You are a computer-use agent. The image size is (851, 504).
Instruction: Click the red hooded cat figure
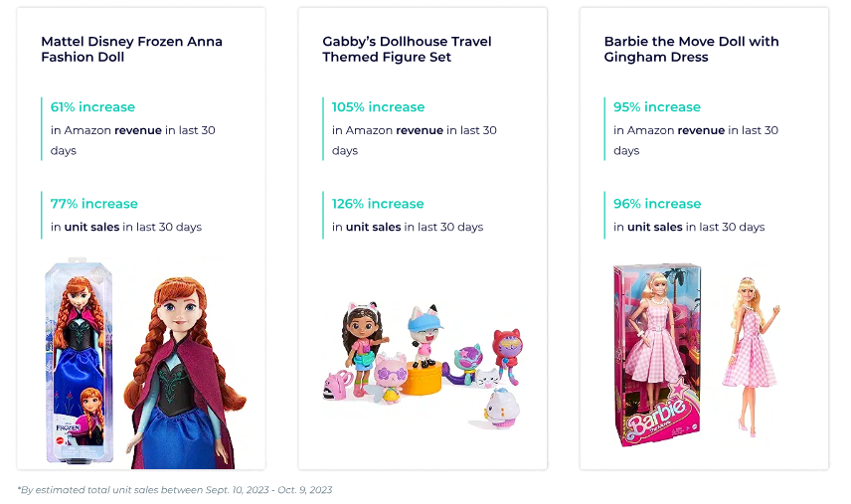click(x=506, y=354)
